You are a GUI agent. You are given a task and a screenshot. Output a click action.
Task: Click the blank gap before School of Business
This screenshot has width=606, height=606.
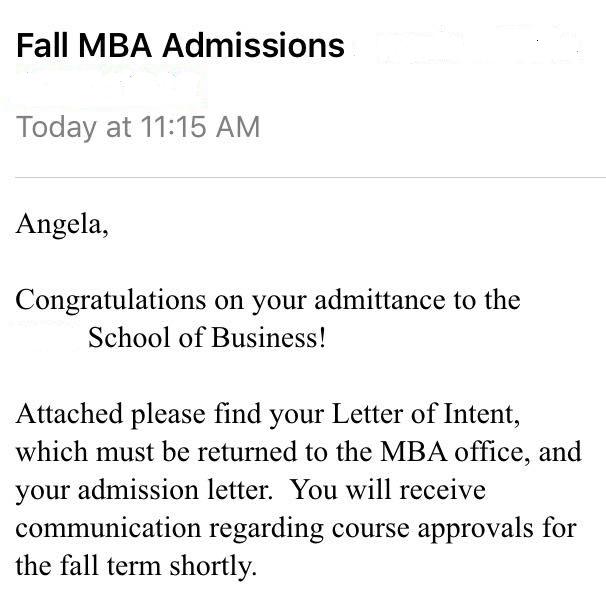point(50,338)
